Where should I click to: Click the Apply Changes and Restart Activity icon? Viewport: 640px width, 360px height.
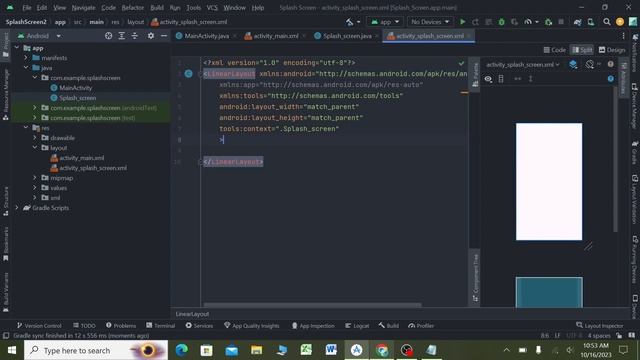click(x=475, y=22)
